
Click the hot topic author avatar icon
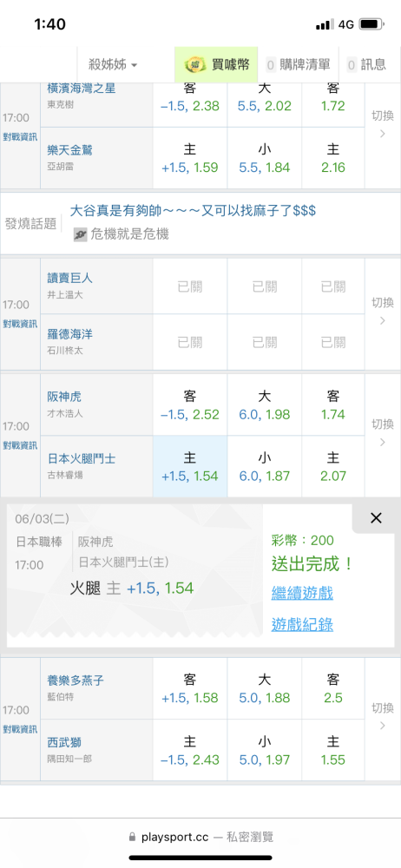click(x=80, y=234)
